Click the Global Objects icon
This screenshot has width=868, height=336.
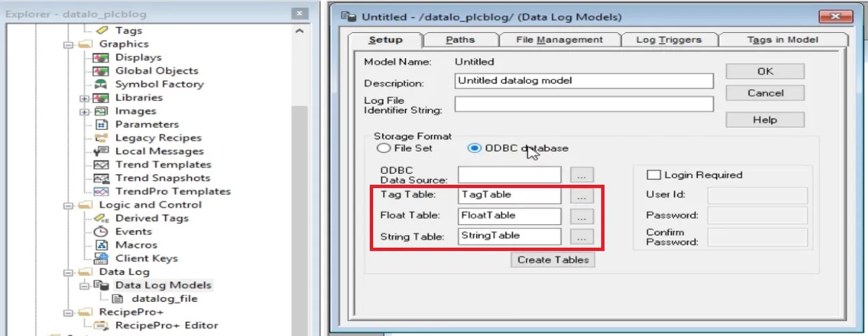[x=102, y=71]
